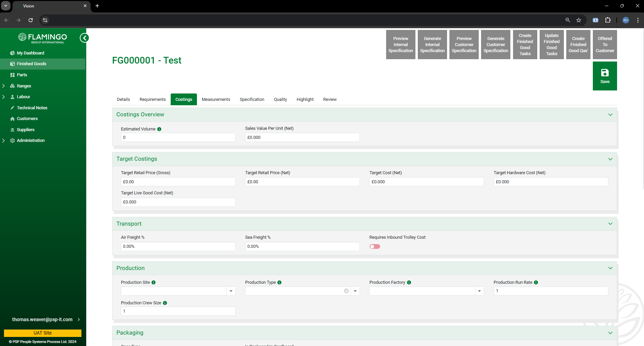
Task: Click Create Finished Good Qas' button
Action: pyautogui.click(x=578, y=45)
